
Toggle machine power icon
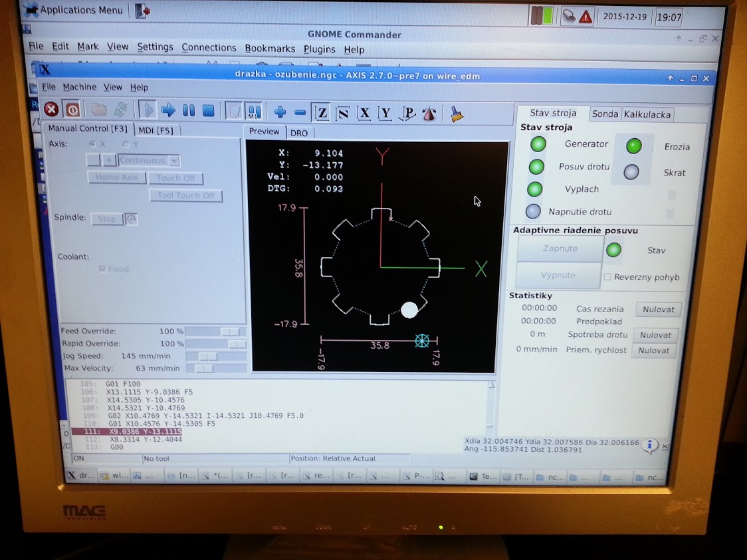coord(72,110)
